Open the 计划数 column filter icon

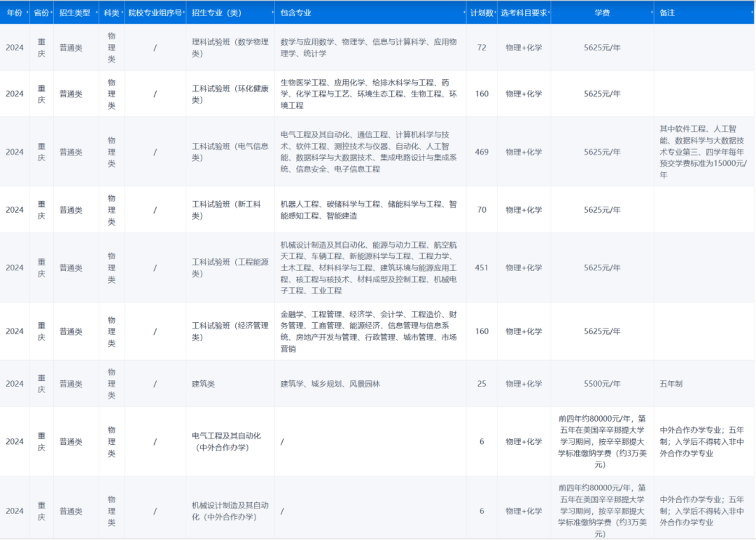click(496, 11)
